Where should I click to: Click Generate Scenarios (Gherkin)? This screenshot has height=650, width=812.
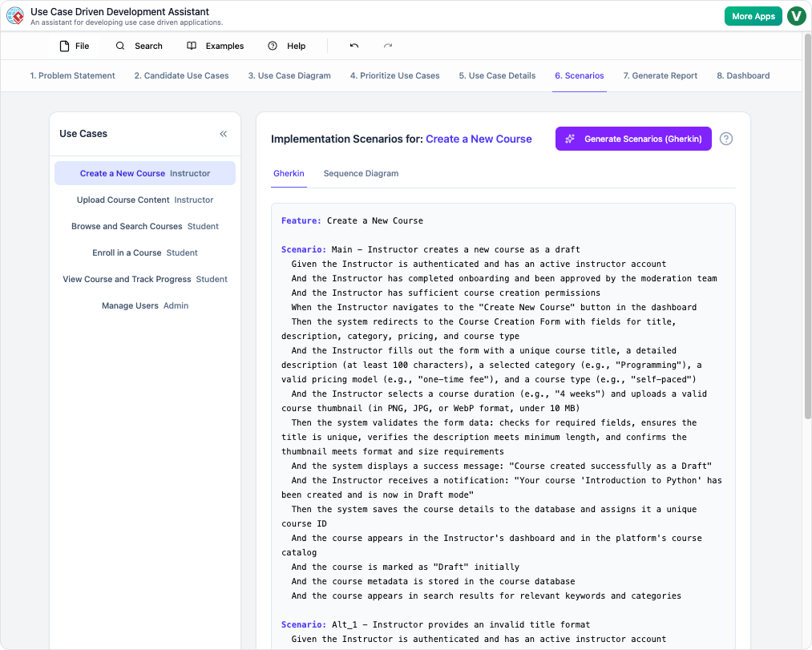point(633,139)
